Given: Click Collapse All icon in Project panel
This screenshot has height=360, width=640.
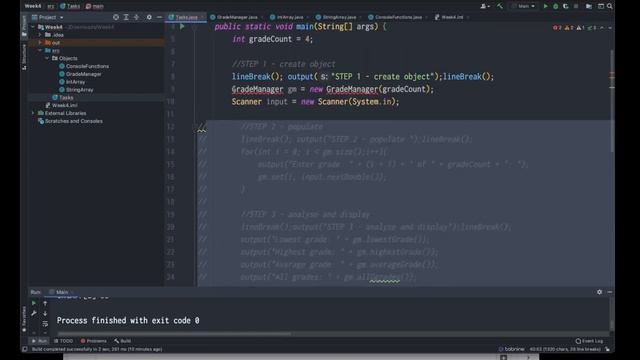Looking at the screenshot, I should pyautogui.click(x=136, y=17).
